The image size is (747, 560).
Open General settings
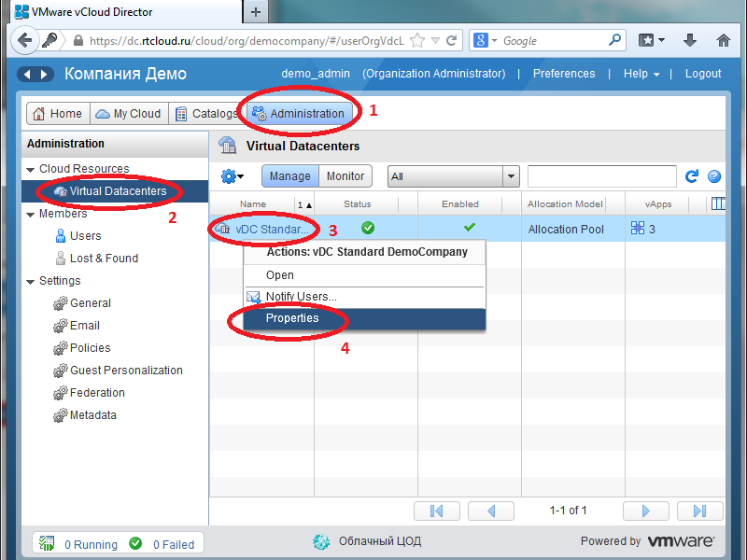(x=90, y=302)
